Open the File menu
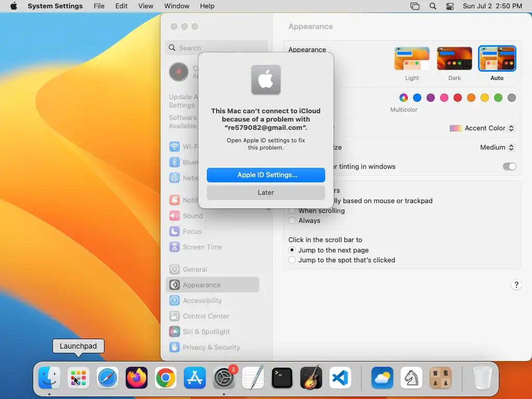 99,6
